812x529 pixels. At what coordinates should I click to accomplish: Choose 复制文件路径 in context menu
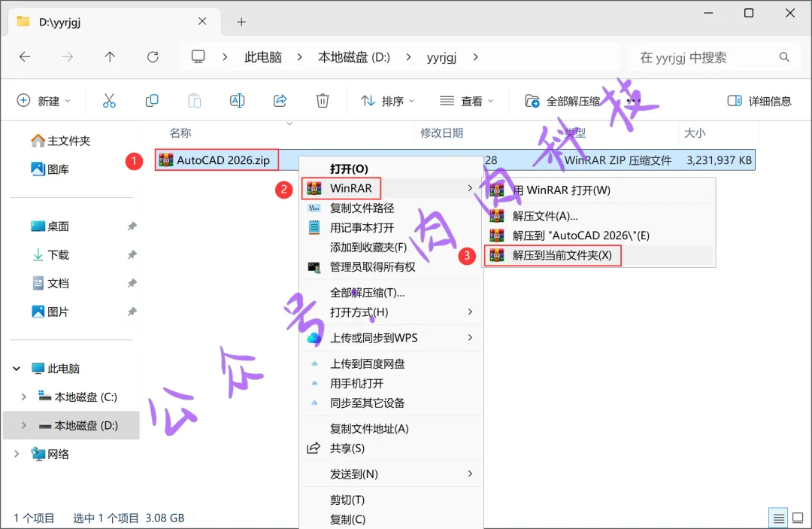point(390,208)
